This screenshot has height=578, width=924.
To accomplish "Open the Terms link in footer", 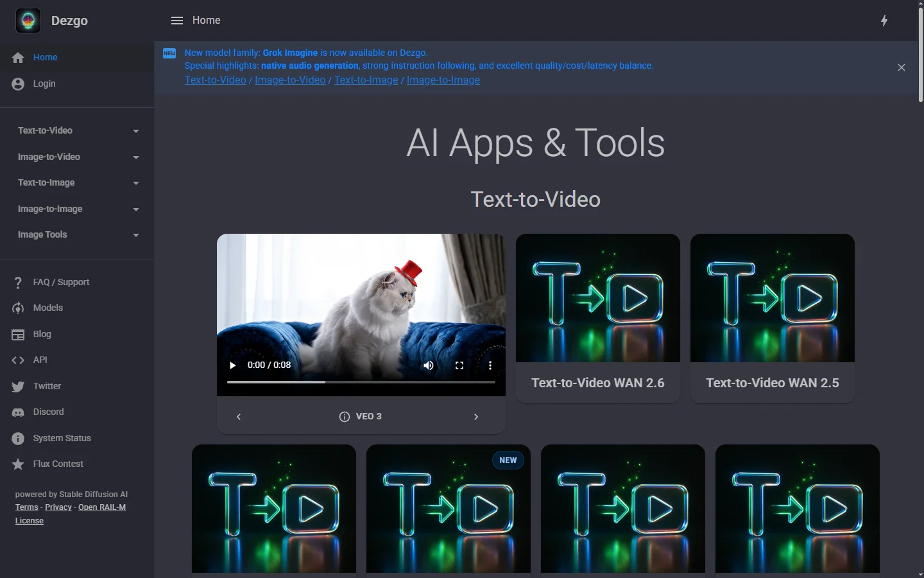I will (27, 507).
